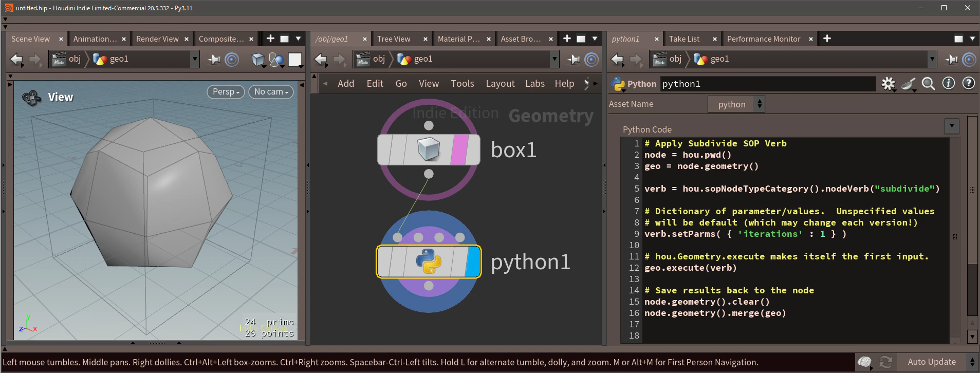Click the right arrow on the network menu bar

pos(596,84)
